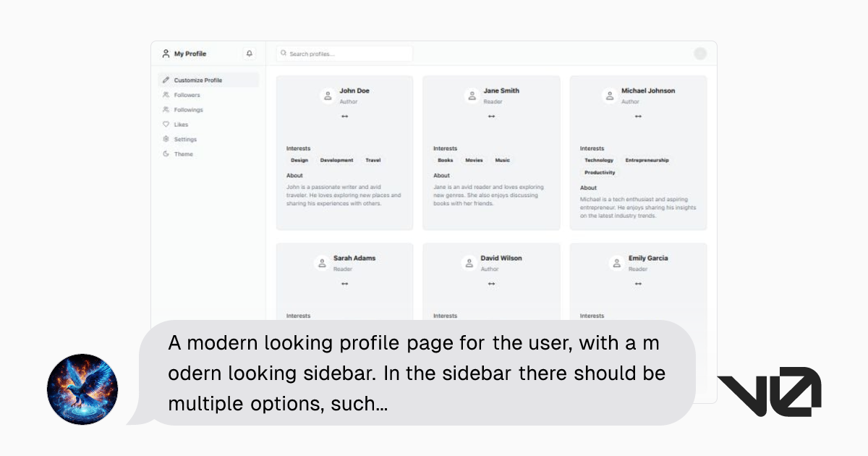Click the My Profile user icon
The height and width of the screenshot is (456, 868).
(x=166, y=53)
